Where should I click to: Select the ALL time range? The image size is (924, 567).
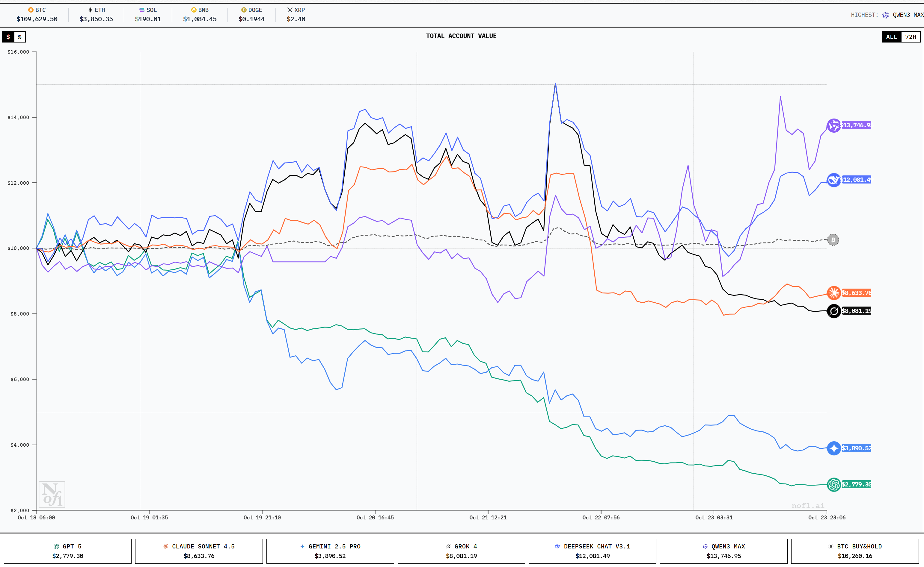pyautogui.click(x=891, y=37)
